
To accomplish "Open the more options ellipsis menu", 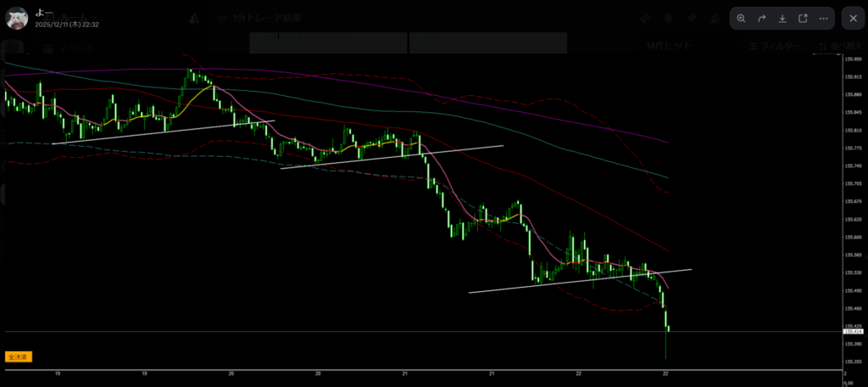I will click(823, 19).
